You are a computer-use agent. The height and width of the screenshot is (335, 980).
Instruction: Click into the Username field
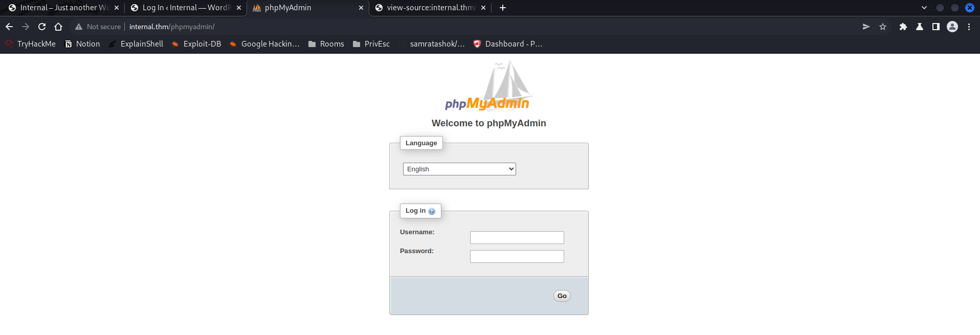[517, 238]
